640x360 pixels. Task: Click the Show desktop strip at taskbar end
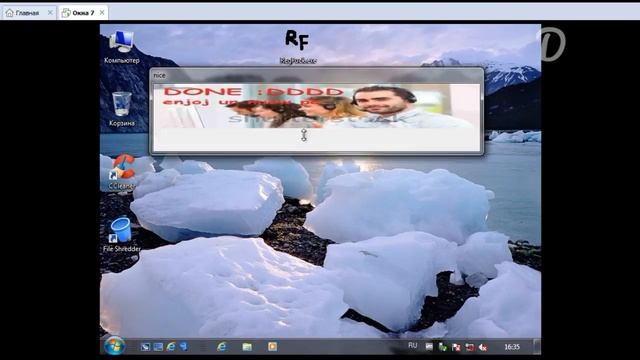pos(537,347)
